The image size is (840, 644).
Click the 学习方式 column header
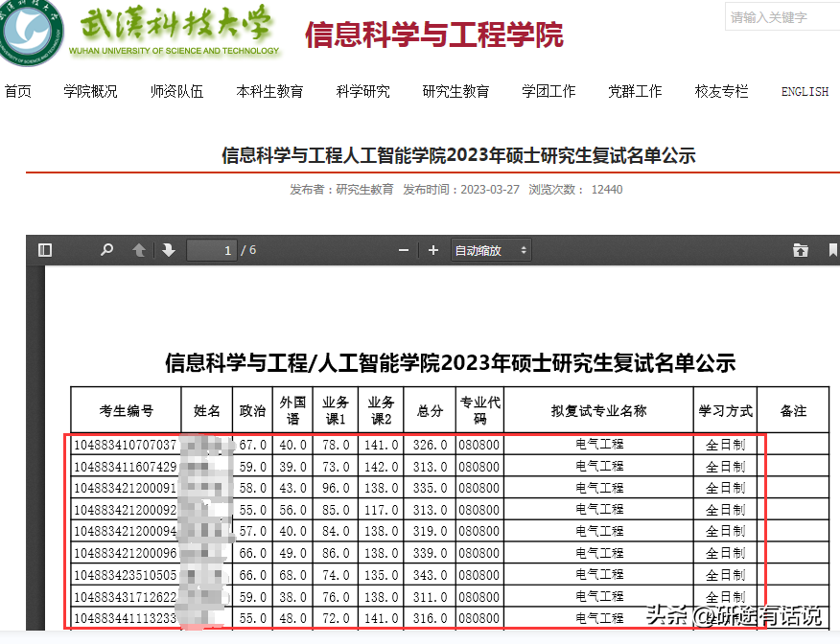click(x=725, y=410)
